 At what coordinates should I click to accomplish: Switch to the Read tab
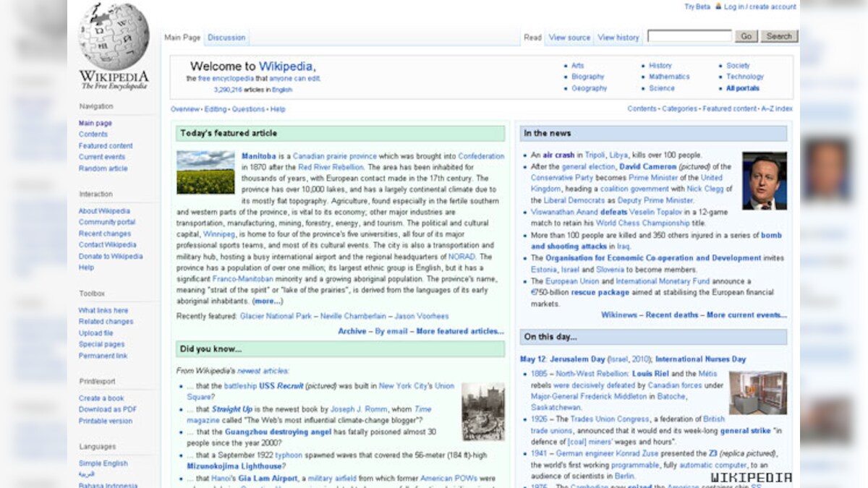532,37
